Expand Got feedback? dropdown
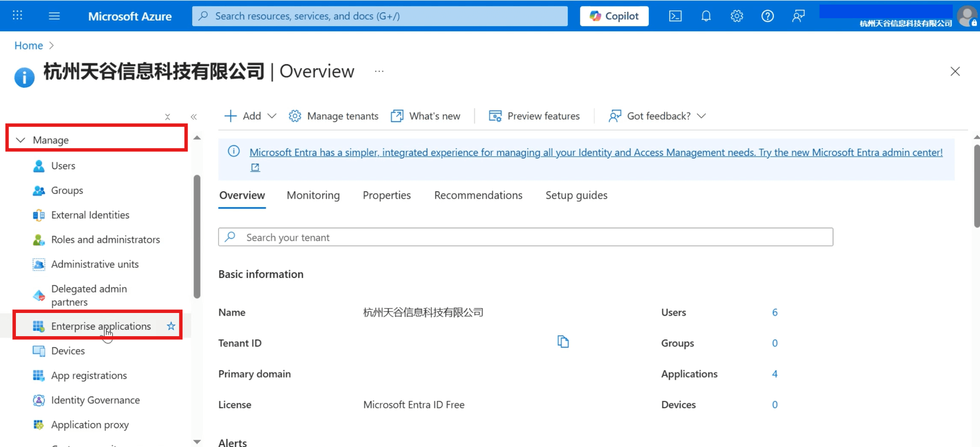 657,116
